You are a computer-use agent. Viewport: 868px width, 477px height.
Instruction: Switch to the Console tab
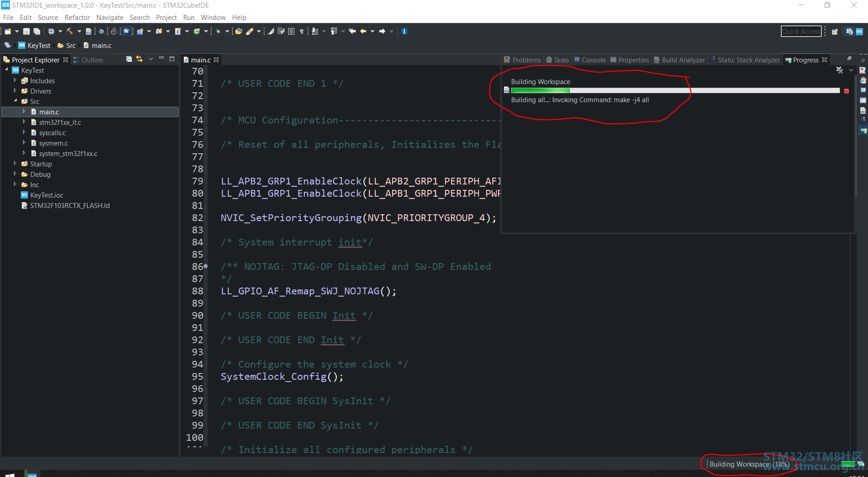click(590, 60)
